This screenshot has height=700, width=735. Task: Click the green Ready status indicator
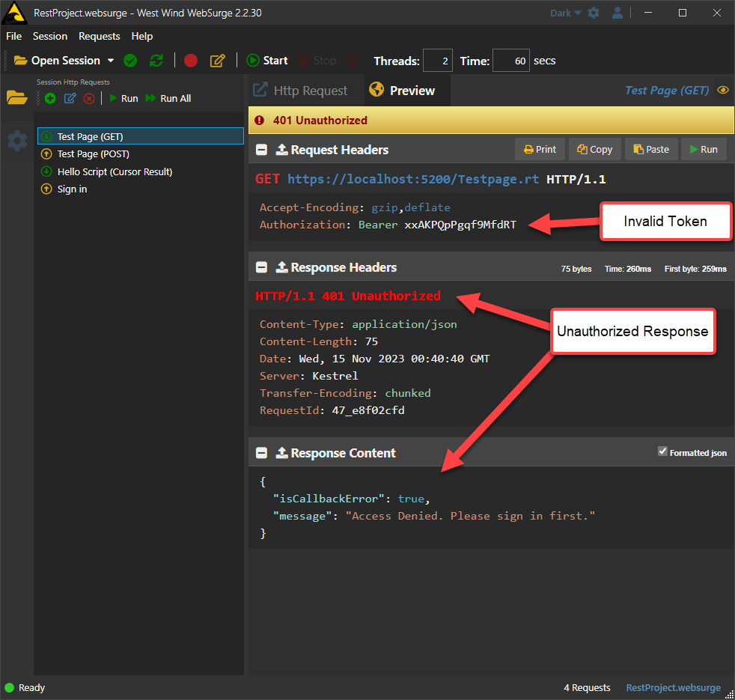coord(10,688)
